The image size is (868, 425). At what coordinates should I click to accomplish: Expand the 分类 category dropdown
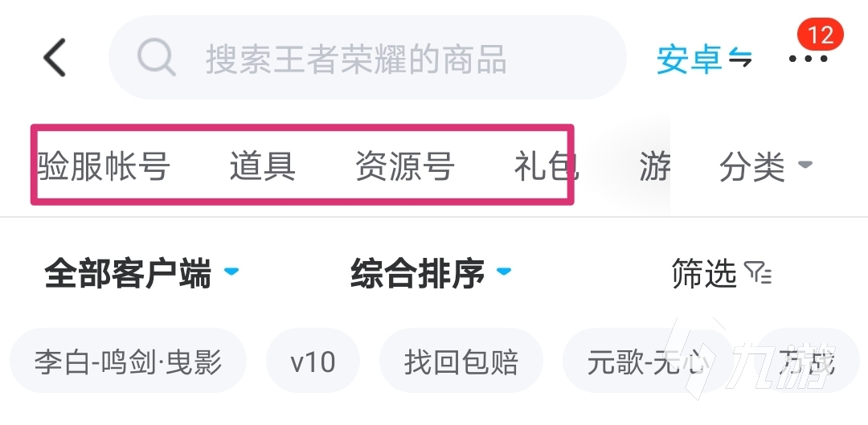click(x=765, y=167)
